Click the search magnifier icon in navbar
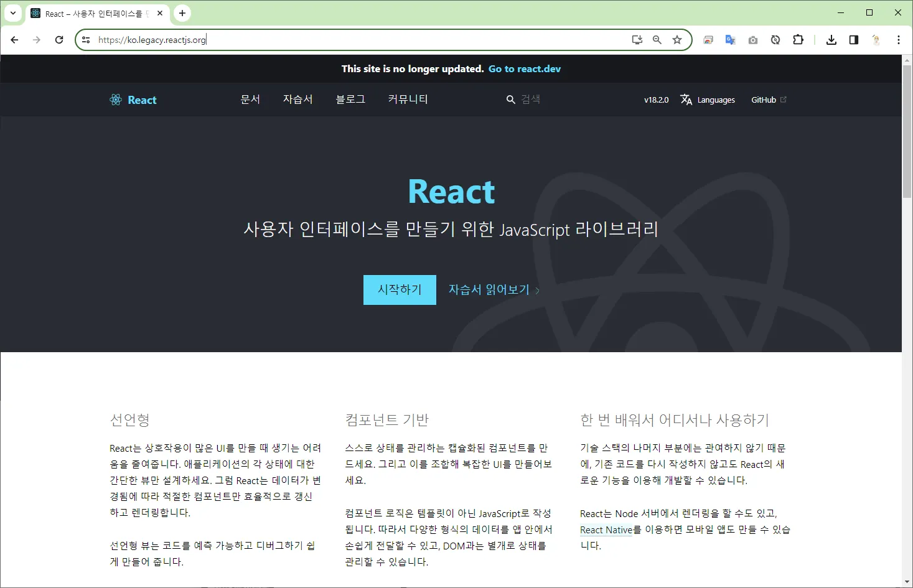 (511, 100)
